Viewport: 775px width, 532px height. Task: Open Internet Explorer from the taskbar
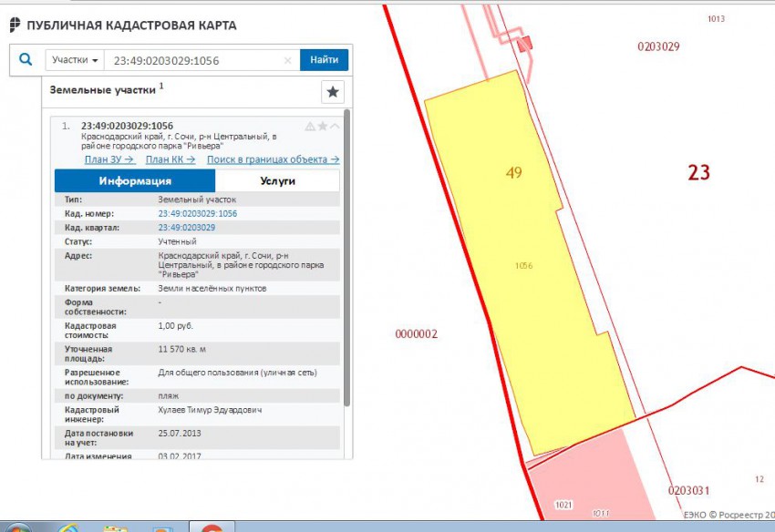point(68,527)
